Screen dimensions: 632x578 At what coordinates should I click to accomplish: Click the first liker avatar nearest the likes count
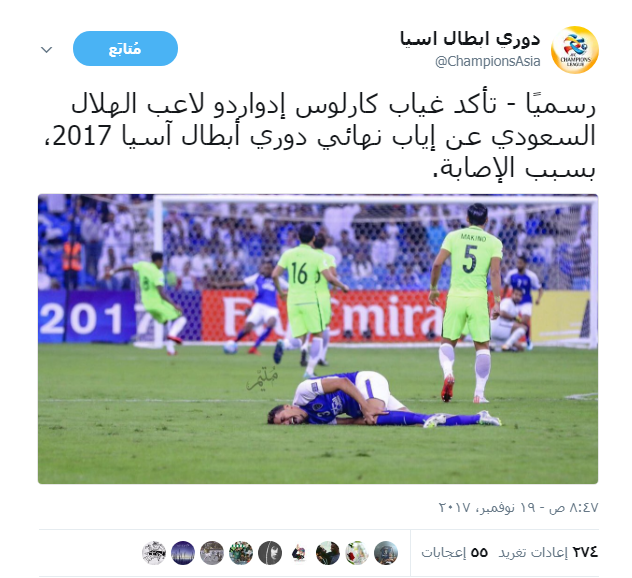click(x=386, y=553)
